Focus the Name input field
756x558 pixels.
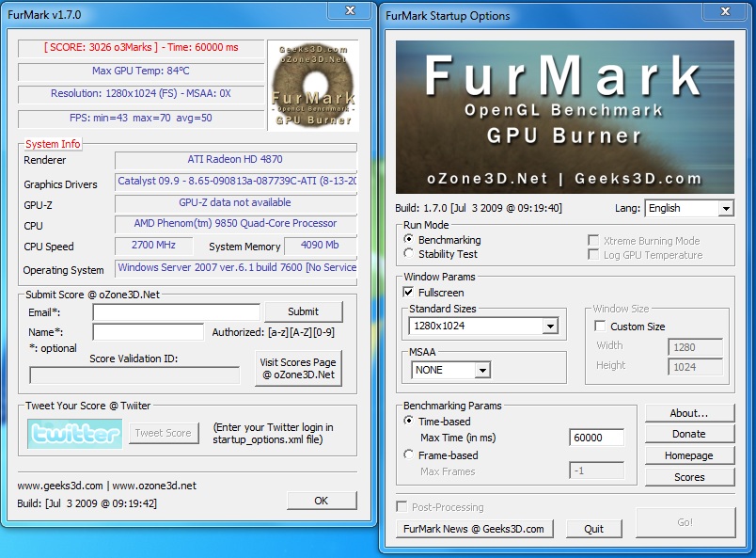[148, 332]
